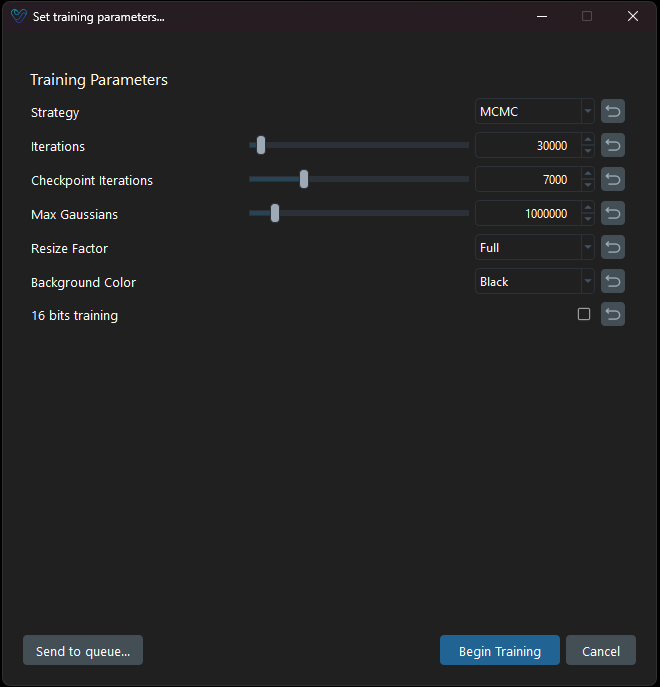Reset Max Gaussians to default value
This screenshot has height=687, width=660.
pyautogui.click(x=613, y=214)
